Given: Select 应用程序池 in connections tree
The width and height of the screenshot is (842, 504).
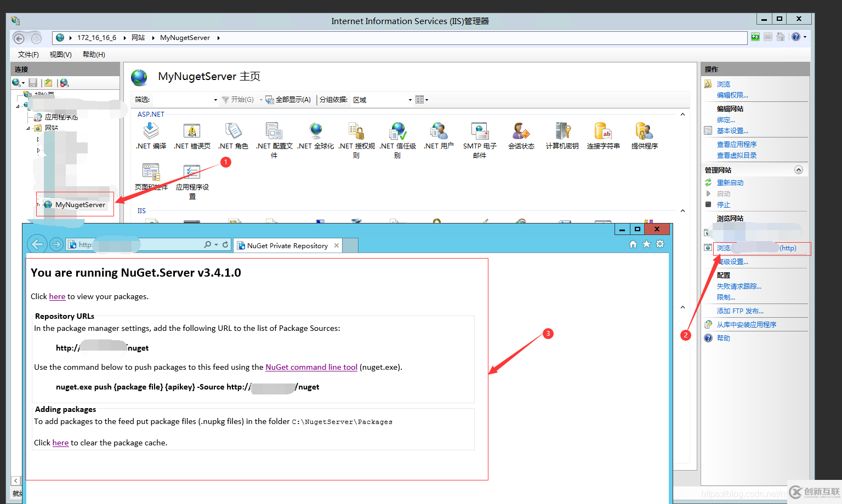Looking at the screenshot, I should (61, 117).
